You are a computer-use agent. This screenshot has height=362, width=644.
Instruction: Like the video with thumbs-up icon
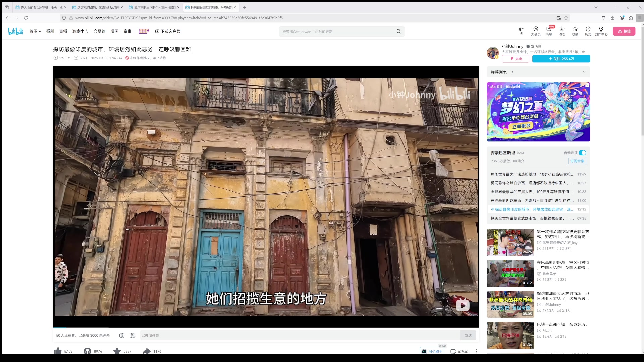[x=58, y=351]
